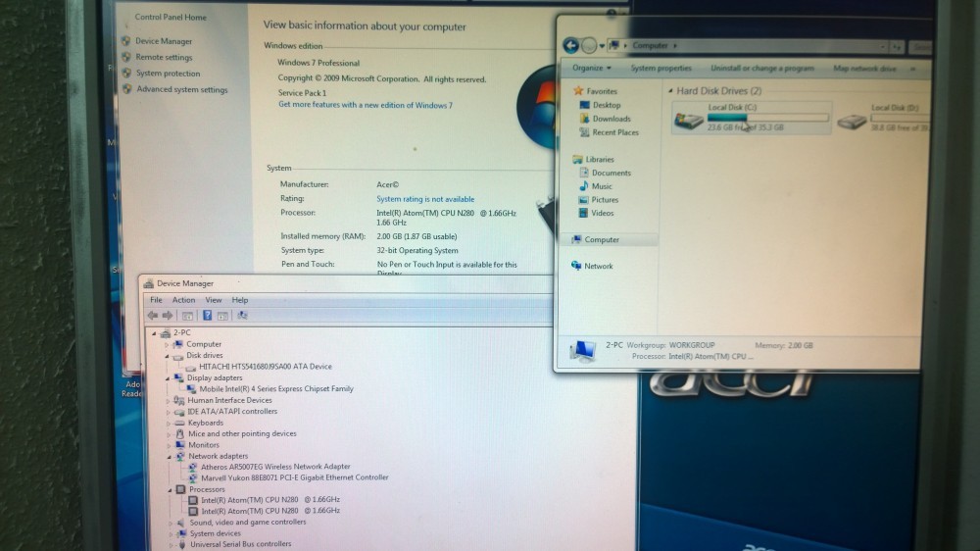Click the shield icon beside Device Manager link
980x551 pixels.
(x=126, y=40)
